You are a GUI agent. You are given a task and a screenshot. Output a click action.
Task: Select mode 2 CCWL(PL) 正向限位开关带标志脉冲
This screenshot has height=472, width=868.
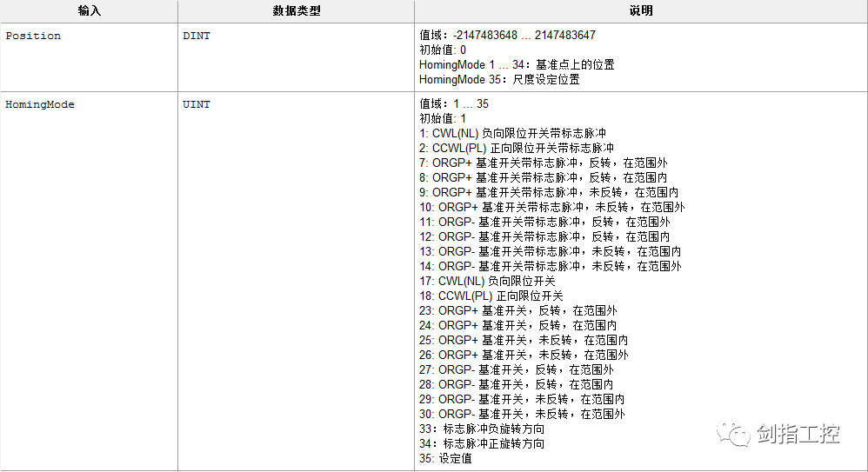click(x=517, y=149)
